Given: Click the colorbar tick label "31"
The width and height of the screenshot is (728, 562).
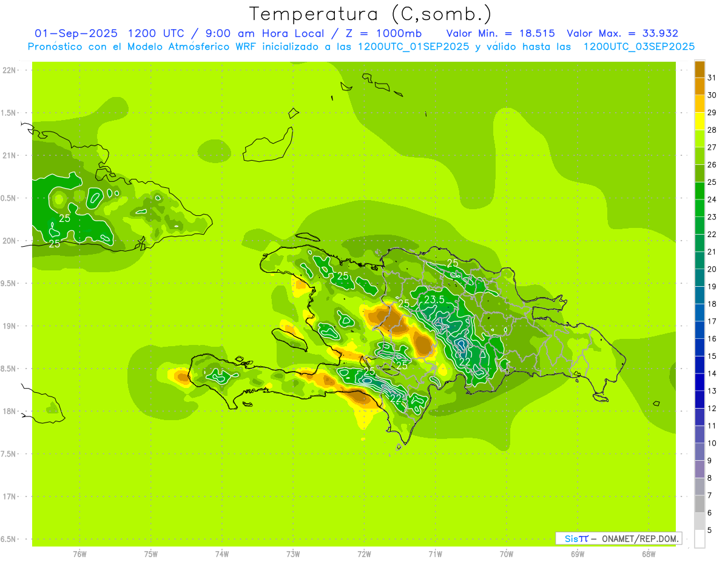Looking at the screenshot, I should 712,78.
